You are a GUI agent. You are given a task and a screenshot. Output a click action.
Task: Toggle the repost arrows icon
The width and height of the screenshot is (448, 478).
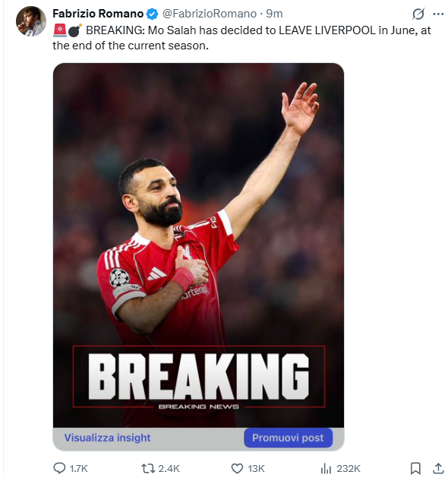click(x=148, y=468)
